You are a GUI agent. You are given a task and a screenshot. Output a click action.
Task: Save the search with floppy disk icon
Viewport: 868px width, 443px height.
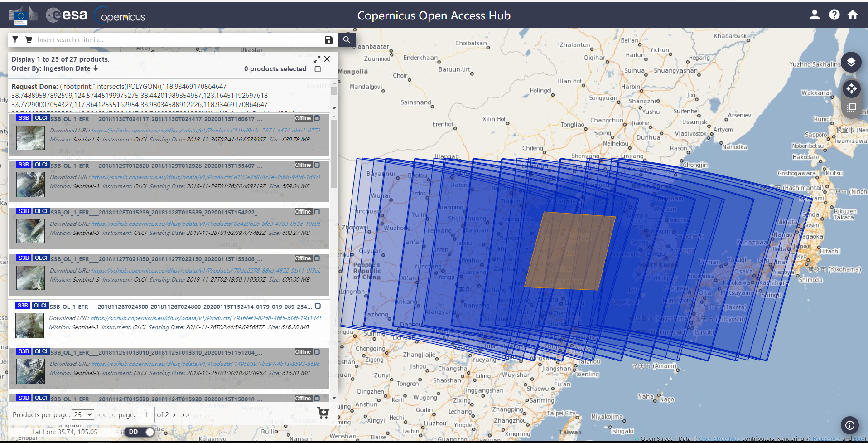(x=329, y=40)
